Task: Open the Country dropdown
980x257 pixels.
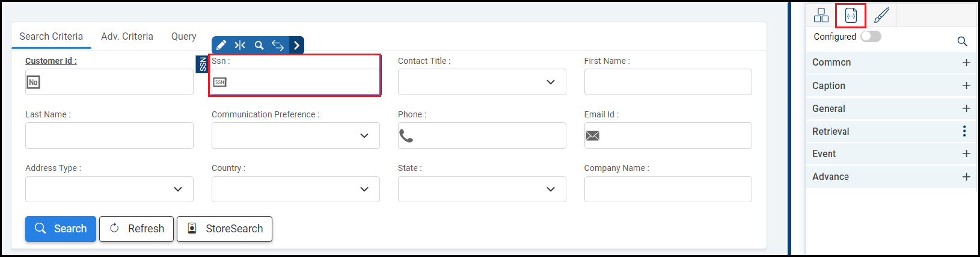Action: (295, 189)
